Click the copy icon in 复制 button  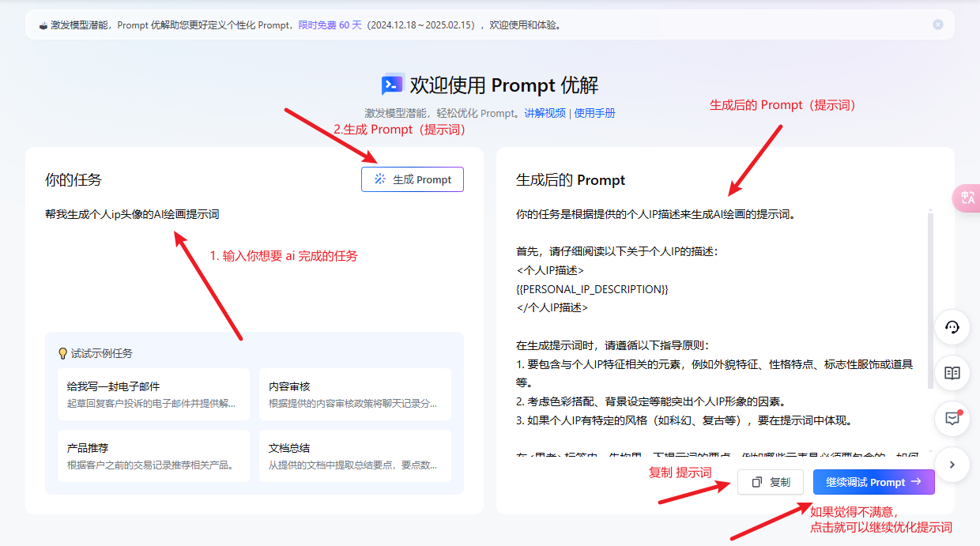pos(757,482)
